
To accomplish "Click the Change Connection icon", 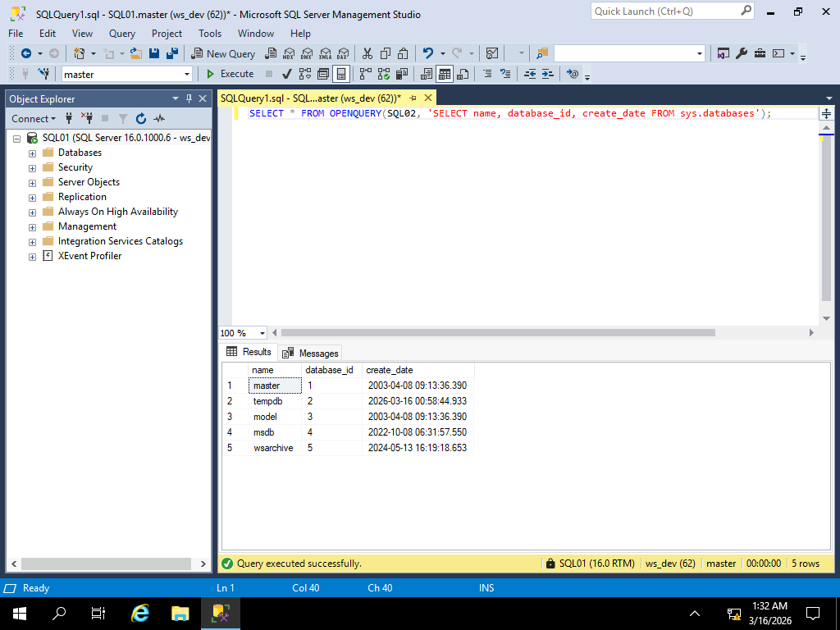I will tap(44, 74).
